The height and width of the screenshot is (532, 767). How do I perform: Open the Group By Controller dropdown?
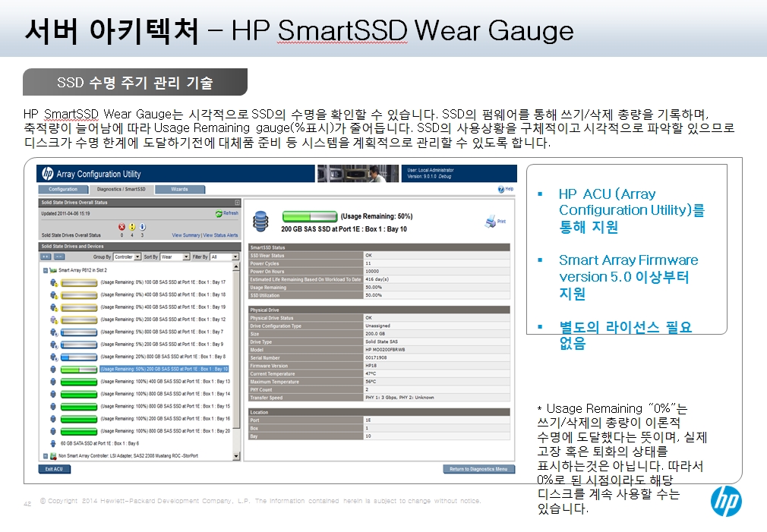pos(127,257)
